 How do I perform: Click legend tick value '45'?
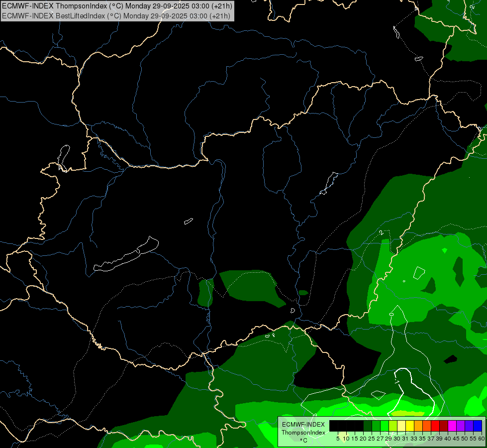456,439
